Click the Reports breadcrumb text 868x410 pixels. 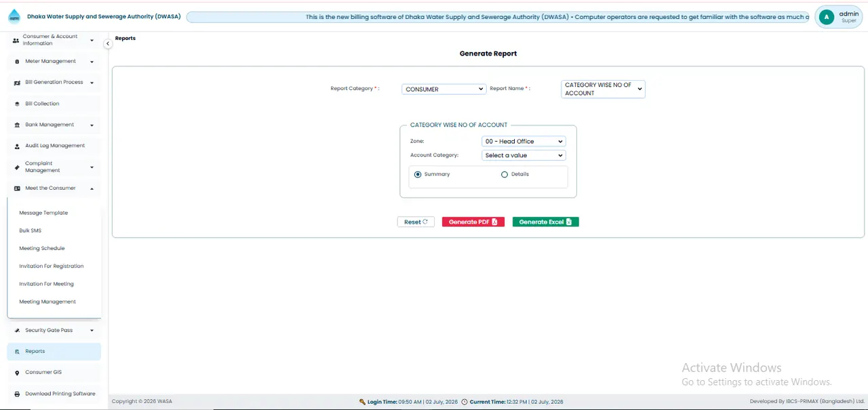coord(125,39)
